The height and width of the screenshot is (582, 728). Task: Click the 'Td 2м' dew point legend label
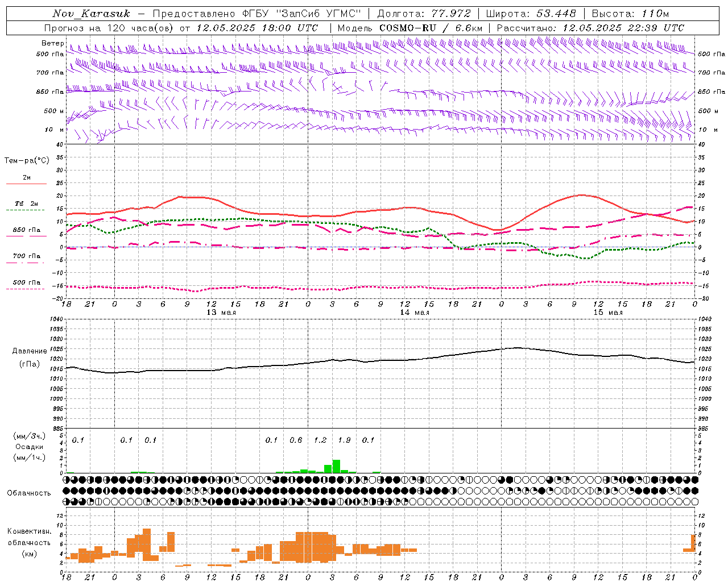(x=27, y=203)
